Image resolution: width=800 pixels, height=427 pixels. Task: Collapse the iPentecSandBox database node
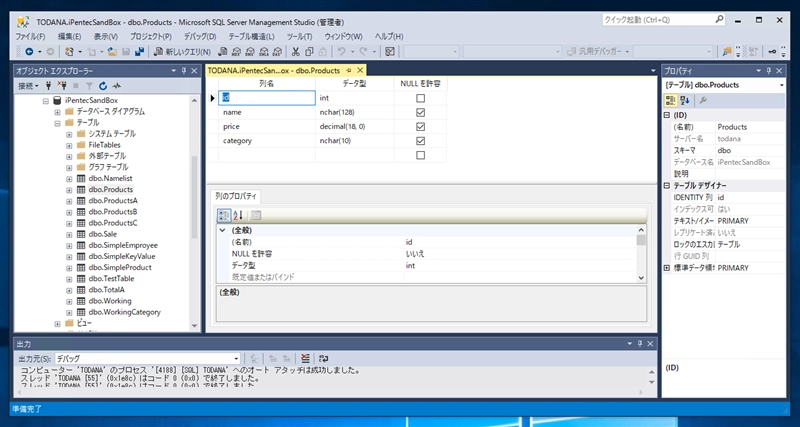[46, 101]
